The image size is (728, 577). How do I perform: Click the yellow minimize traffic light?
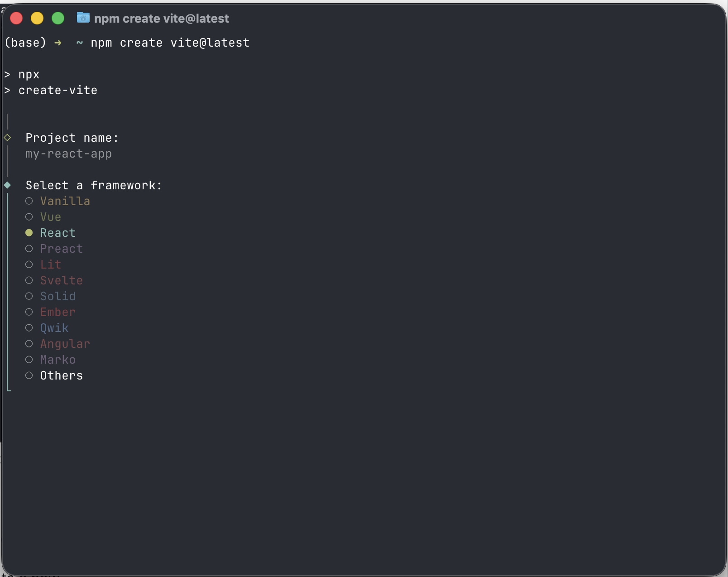point(38,18)
